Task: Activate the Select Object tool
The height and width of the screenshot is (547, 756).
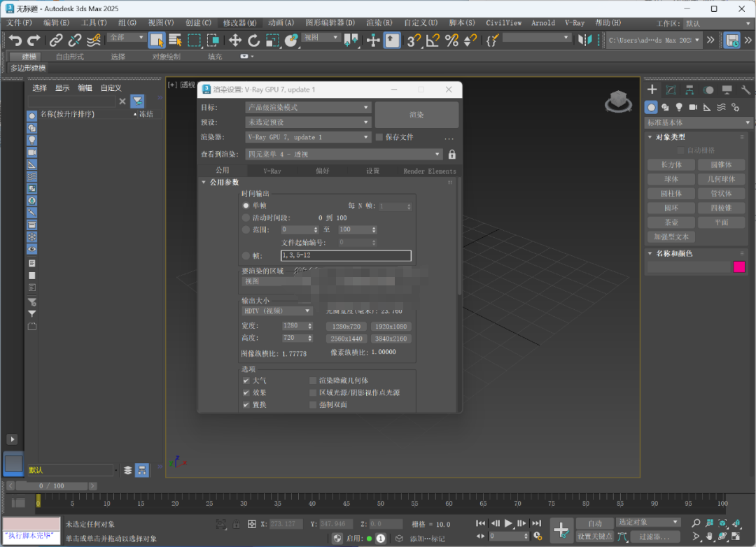Action: pos(157,41)
